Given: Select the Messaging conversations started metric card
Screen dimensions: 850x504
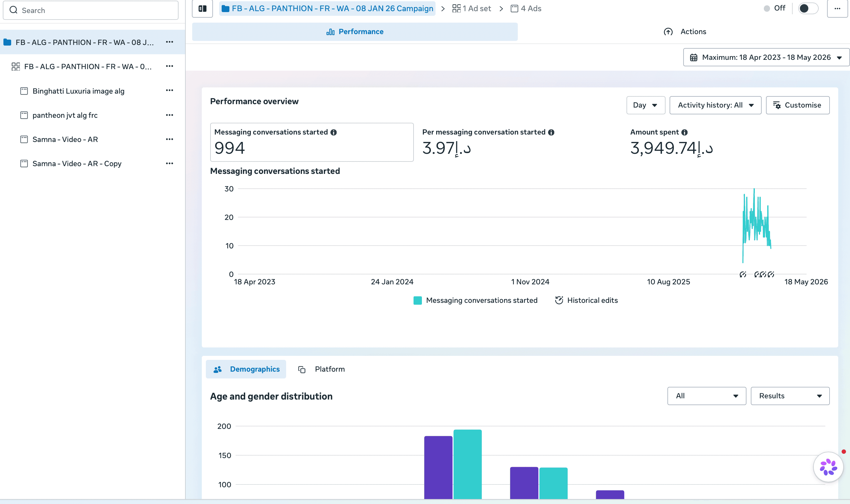Looking at the screenshot, I should pyautogui.click(x=312, y=142).
